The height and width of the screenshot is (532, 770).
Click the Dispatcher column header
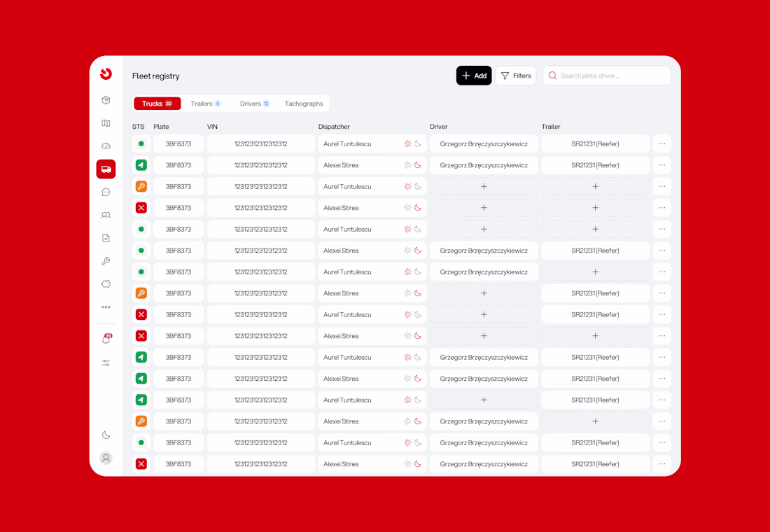[x=334, y=127]
